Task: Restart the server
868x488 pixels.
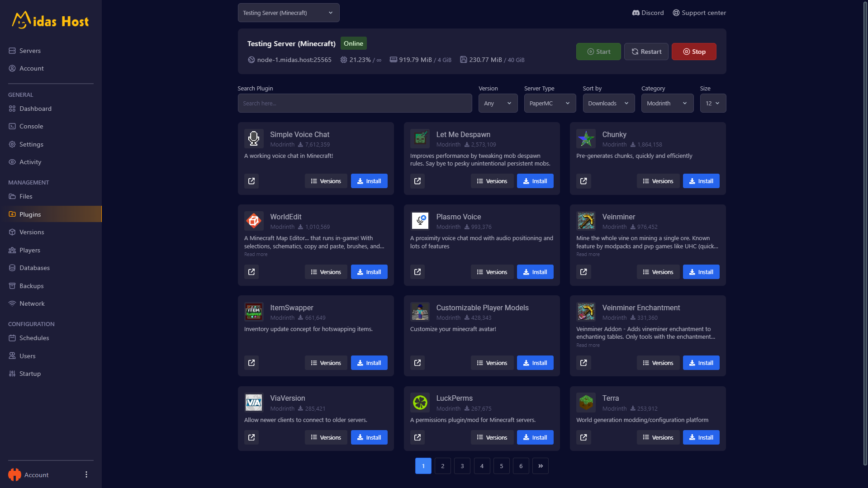Action: tap(646, 52)
